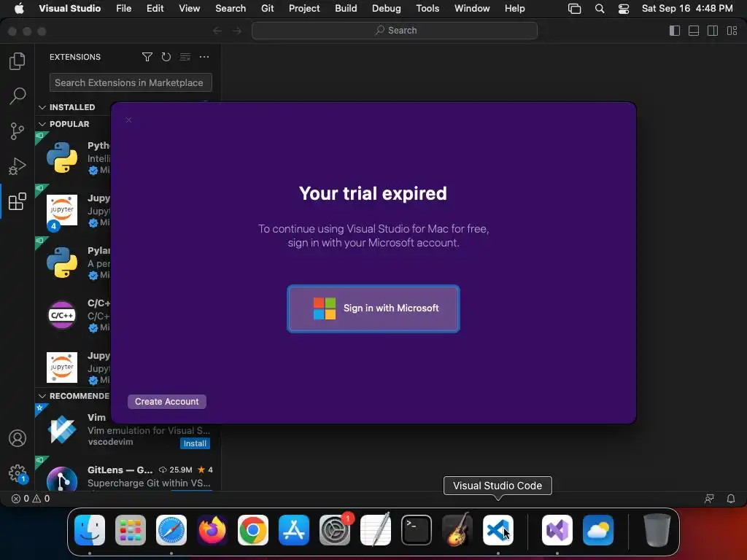Open Firefox from the Dock
Image resolution: width=747 pixels, height=560 pixels.
click(x=212, y=530)
